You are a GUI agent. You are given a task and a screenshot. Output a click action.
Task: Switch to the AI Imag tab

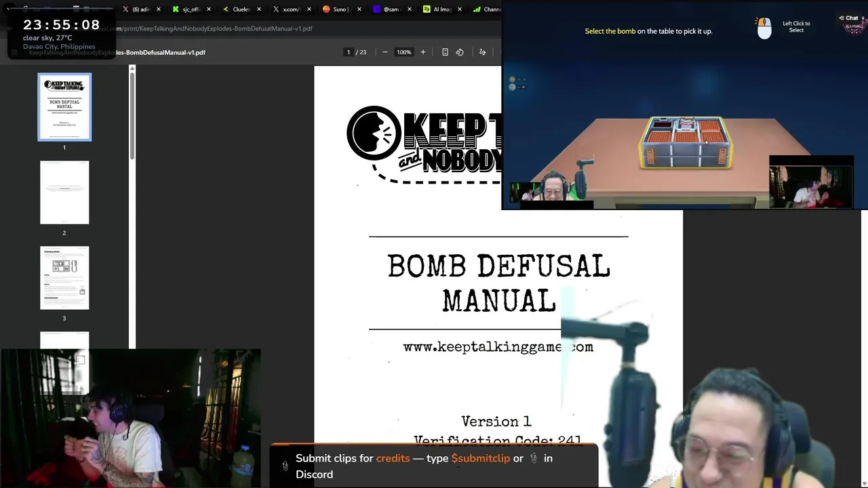[438, 9]
